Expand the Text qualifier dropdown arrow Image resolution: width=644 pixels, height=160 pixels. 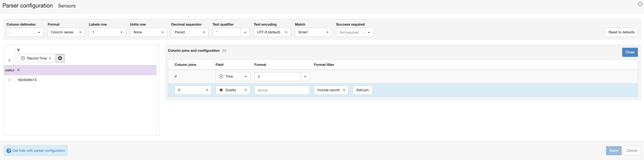[x=245, y=32]
